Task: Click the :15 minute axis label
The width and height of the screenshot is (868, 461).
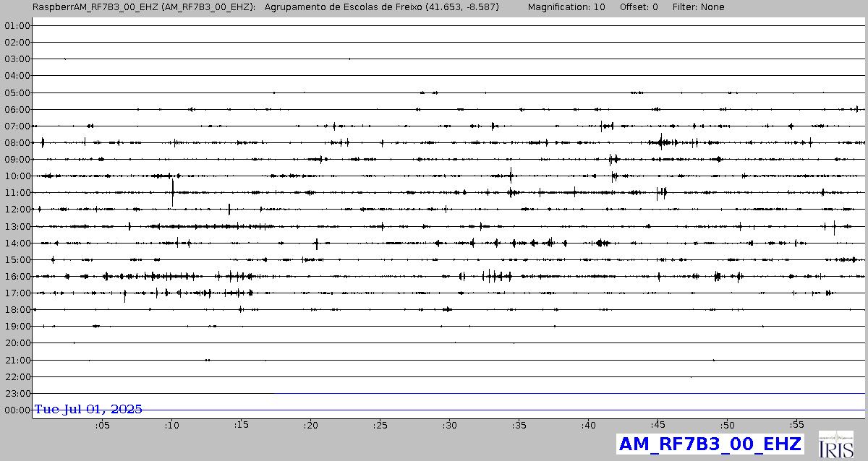Action: 241,426
